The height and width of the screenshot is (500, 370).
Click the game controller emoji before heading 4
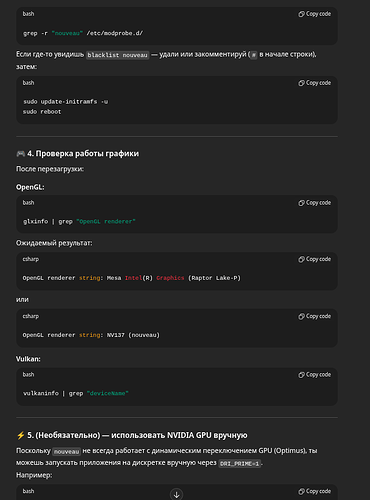click(x=21, y=154)
